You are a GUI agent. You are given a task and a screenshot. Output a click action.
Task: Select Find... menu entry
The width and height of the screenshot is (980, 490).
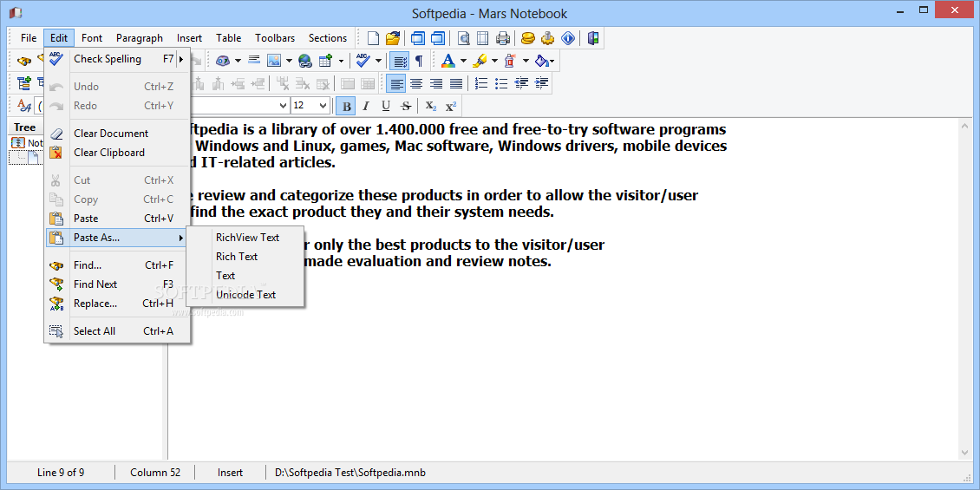click(117, 265)
